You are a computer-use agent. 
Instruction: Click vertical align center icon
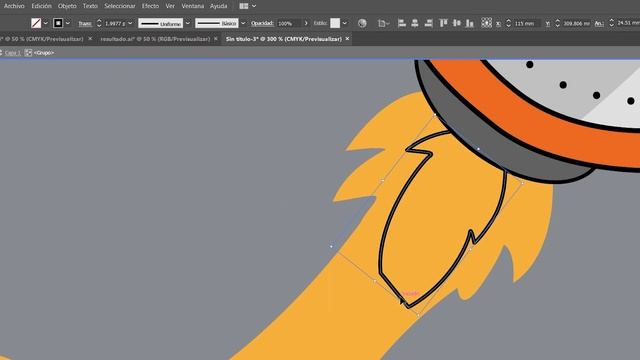point(457,23)
